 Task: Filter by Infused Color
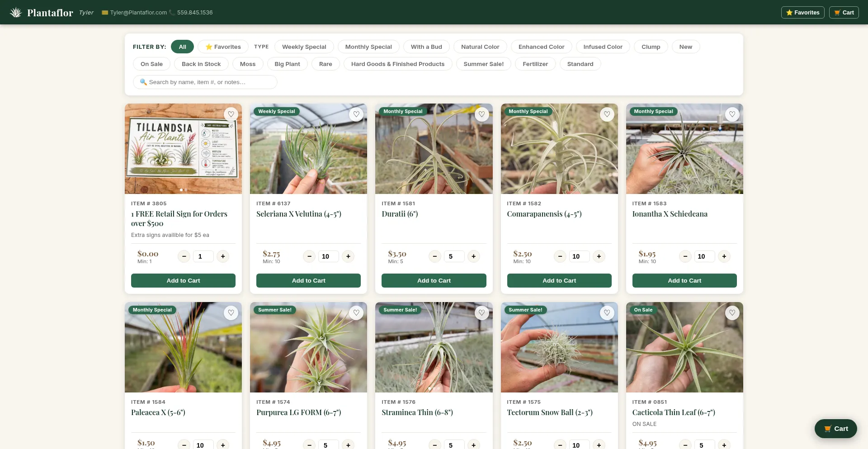(603, 47)
